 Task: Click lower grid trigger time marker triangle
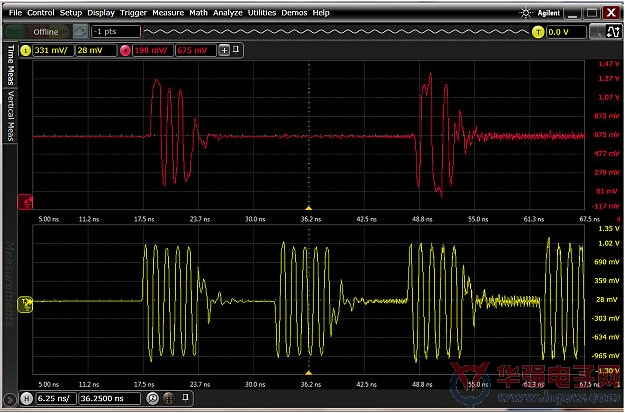tap(309, 373)
